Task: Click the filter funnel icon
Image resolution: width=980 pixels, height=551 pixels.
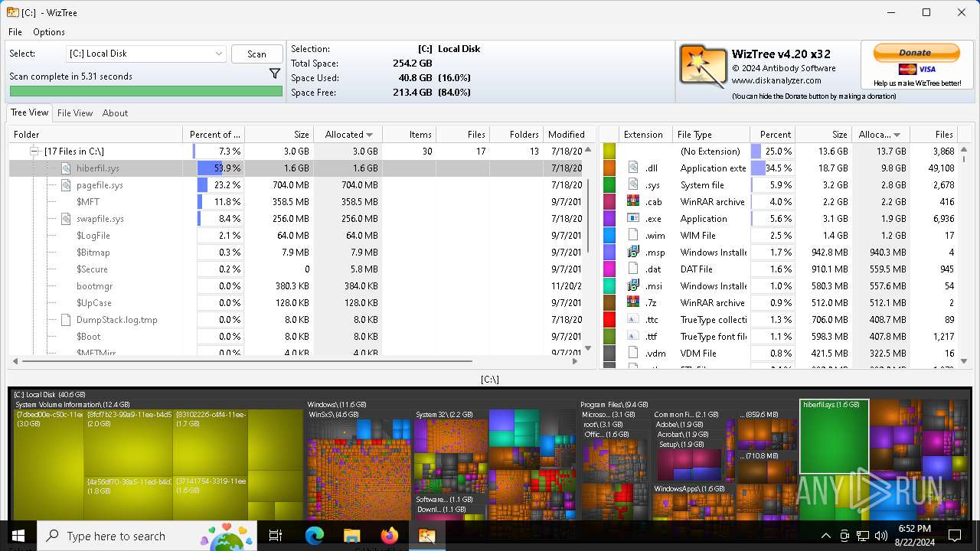Action: click(275, 74)
